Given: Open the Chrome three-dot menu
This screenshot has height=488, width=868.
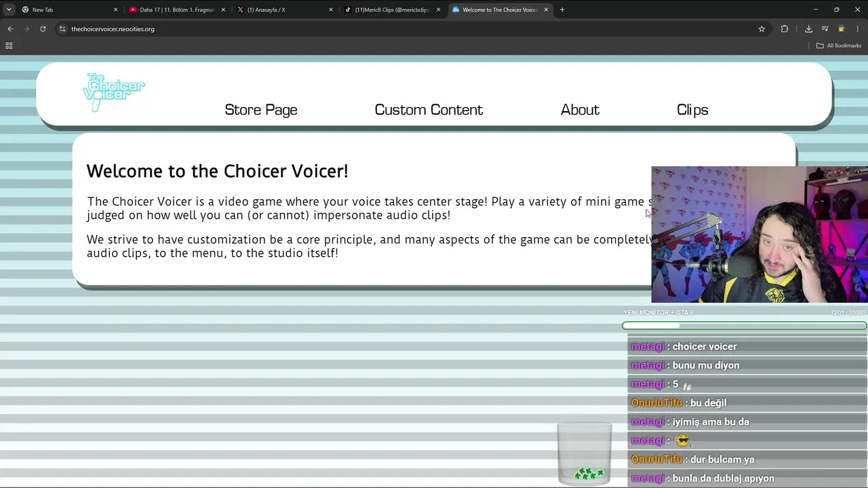Looking at the screenshot, I should (x=858, y=28).
